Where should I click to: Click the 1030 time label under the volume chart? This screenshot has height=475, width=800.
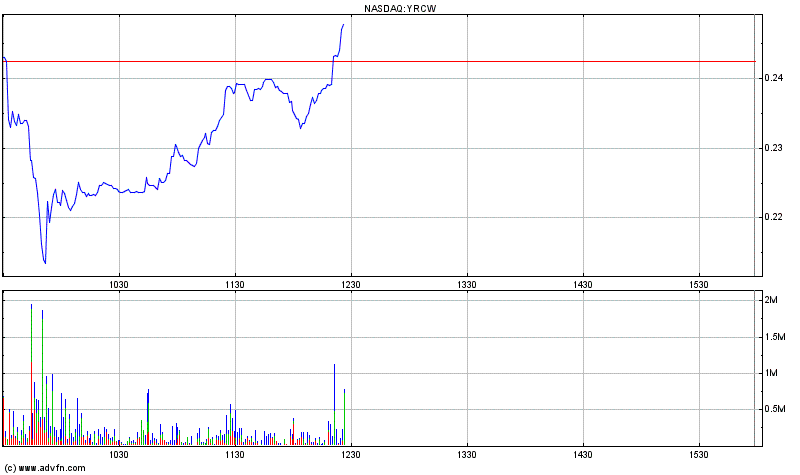pyautogui.click(x=119, y=454)
